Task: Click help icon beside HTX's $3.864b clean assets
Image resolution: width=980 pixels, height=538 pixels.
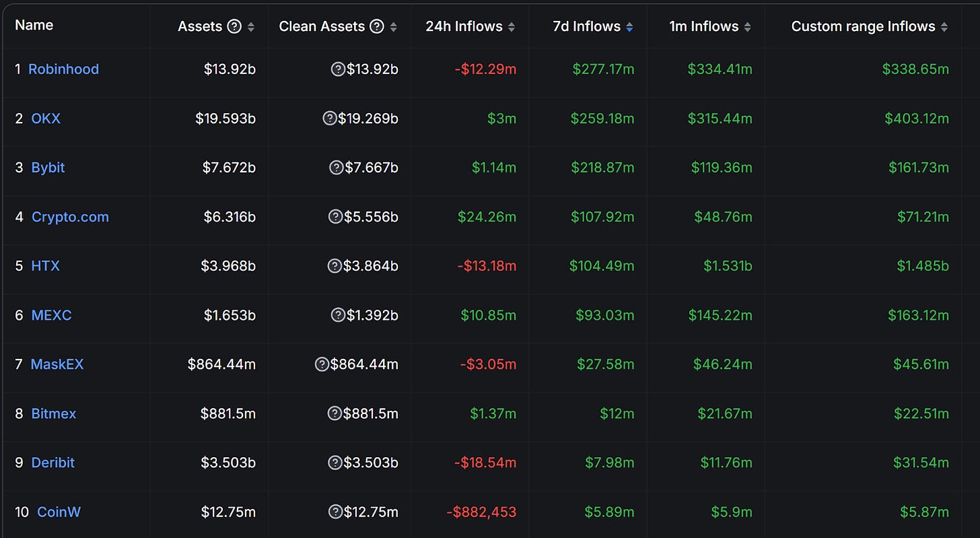Action: click(x=335, y=265)
